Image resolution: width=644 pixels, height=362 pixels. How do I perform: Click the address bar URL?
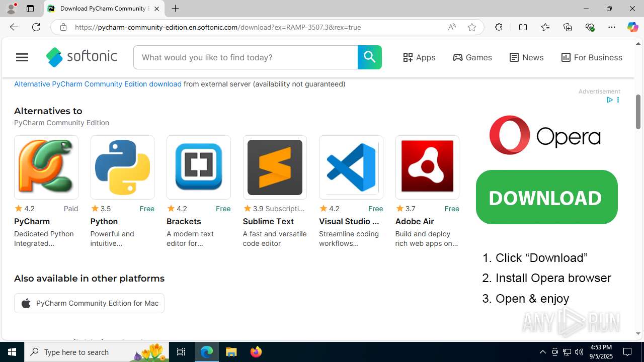coord(218,27)
